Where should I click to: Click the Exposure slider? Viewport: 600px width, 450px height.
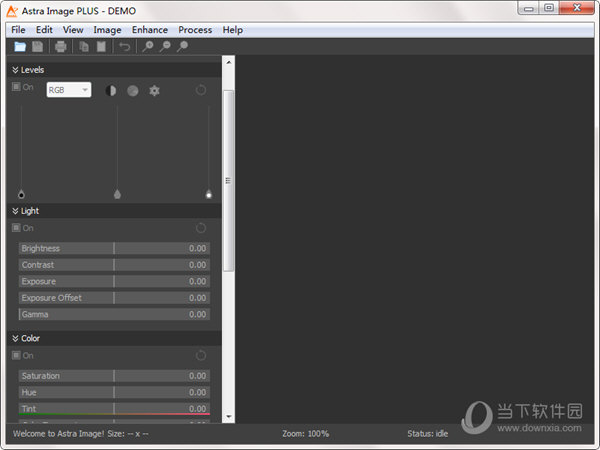(x=114, y=281)
